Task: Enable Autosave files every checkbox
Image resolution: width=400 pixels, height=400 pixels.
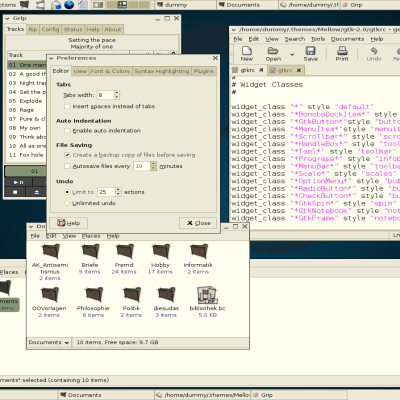Action: click(67, 166)
